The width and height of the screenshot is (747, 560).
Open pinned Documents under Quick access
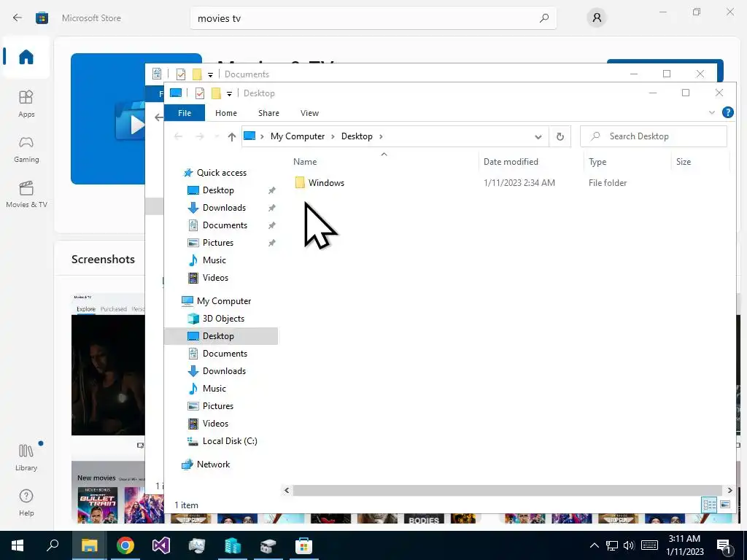[225, 225]
